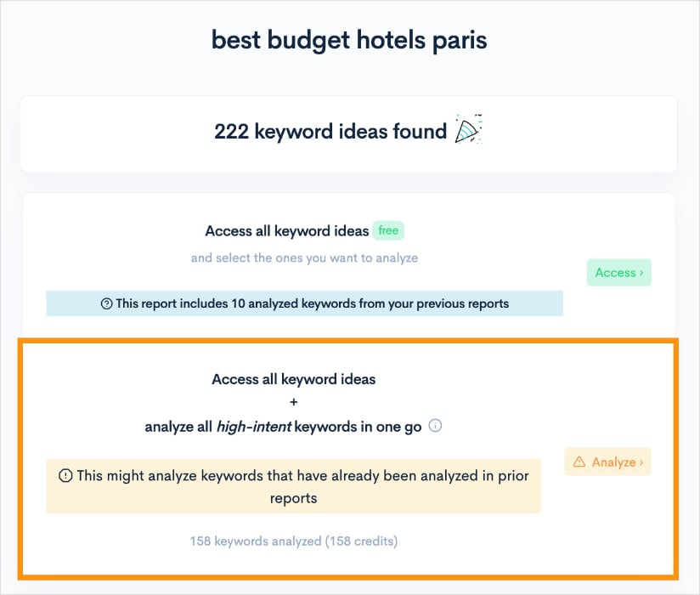Expand the Access option via its chevron arrow

coord(642,272)
